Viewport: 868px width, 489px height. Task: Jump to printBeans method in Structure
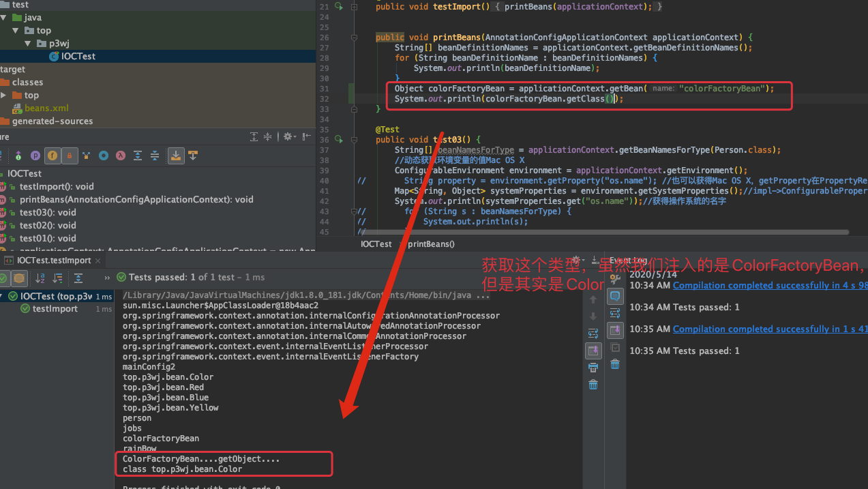136,200
